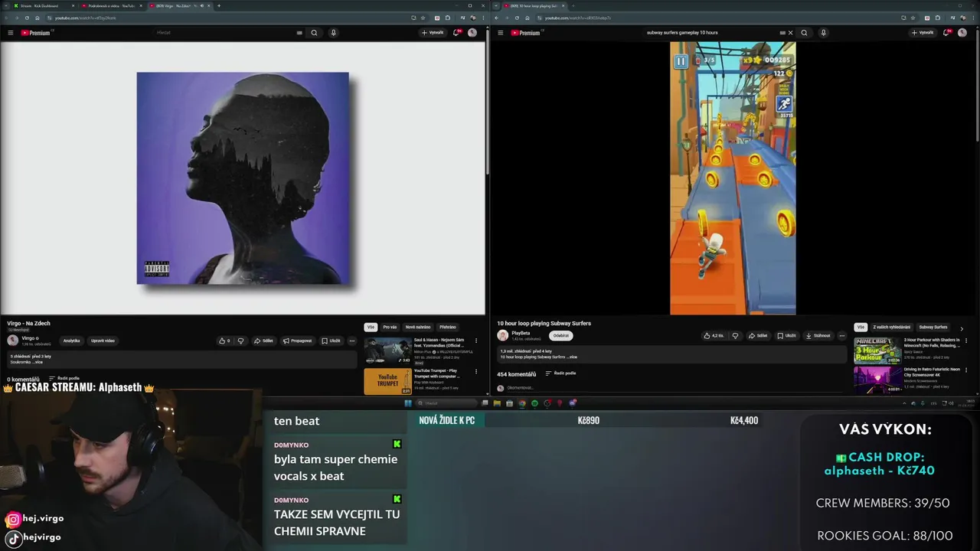The width and height of the screenshot is (980, 551).
Task: Open YouTube Trumpet video thumbnail
Action: [x=387, y=381]
